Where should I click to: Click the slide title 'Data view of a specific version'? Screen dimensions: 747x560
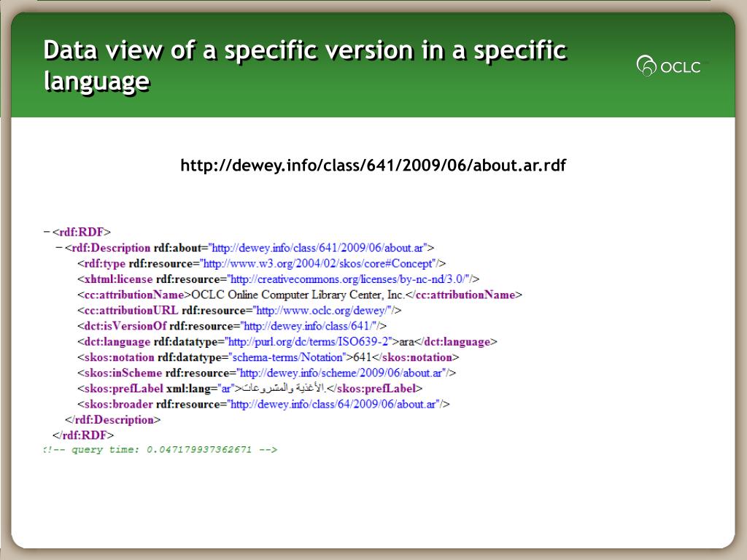pos(305,65)
